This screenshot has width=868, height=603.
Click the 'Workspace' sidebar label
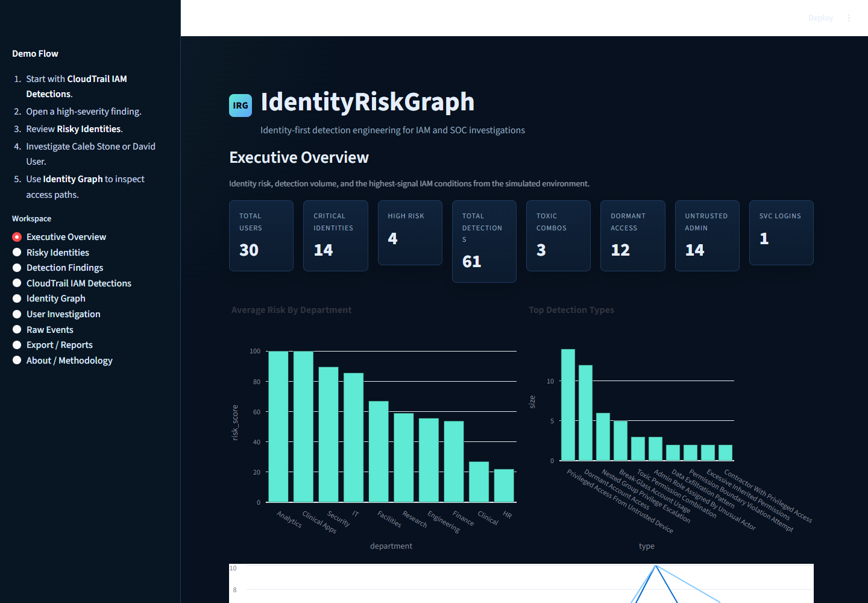coord(31,219)
